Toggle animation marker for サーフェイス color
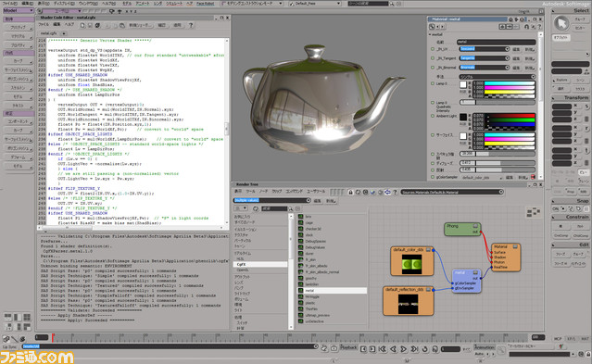Screen dimensions: 592x364 click(433, 135)
